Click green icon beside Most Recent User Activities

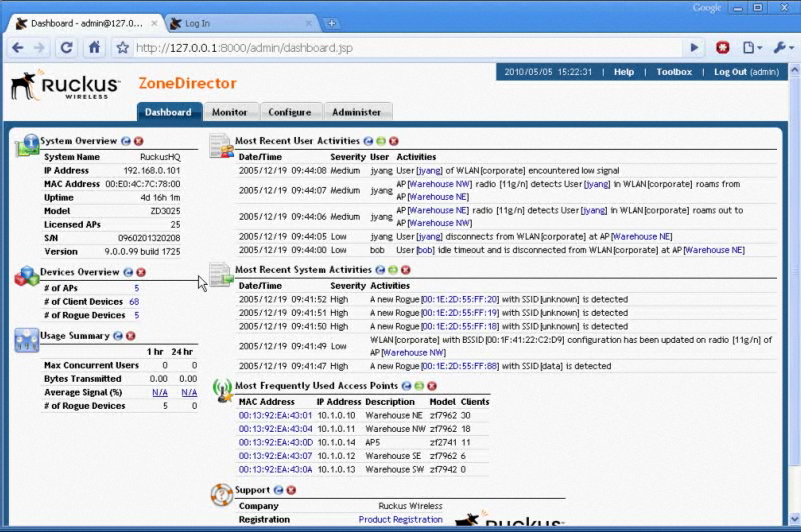click(381, 141)
